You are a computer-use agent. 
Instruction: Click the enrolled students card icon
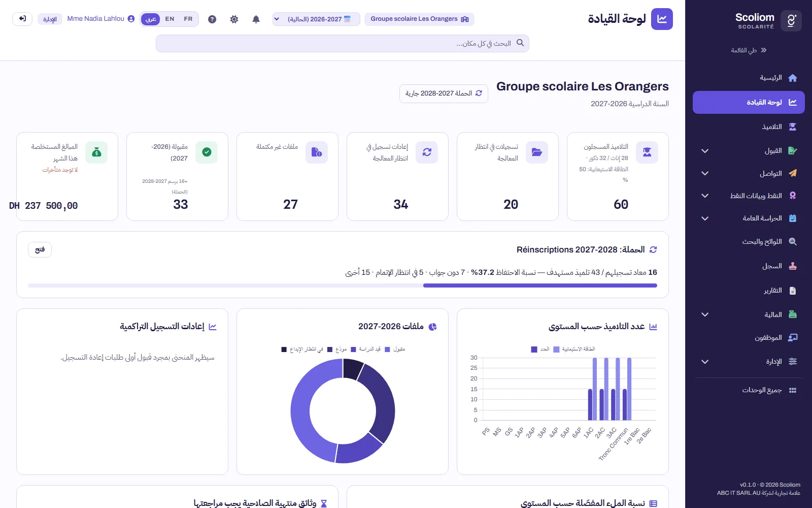tap(647, 152)
